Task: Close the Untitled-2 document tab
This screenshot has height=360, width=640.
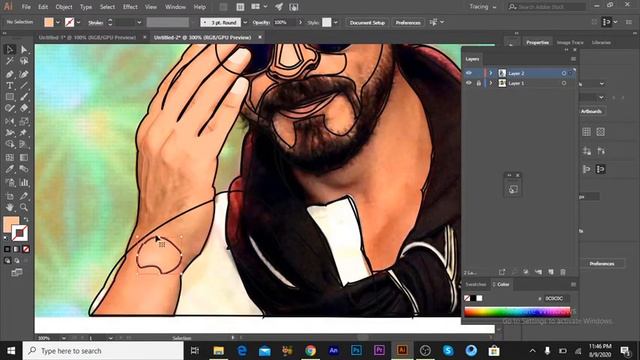Action: 260,37
